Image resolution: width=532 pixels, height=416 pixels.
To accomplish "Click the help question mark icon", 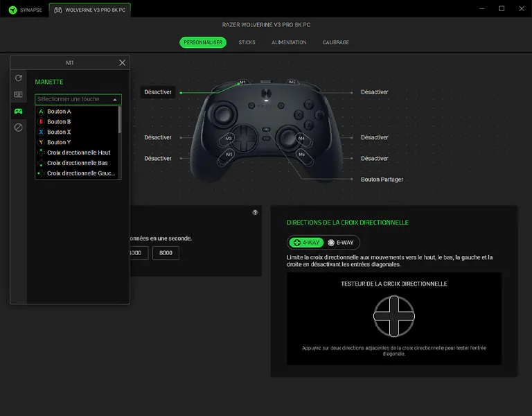I will [x=255, y=213].
